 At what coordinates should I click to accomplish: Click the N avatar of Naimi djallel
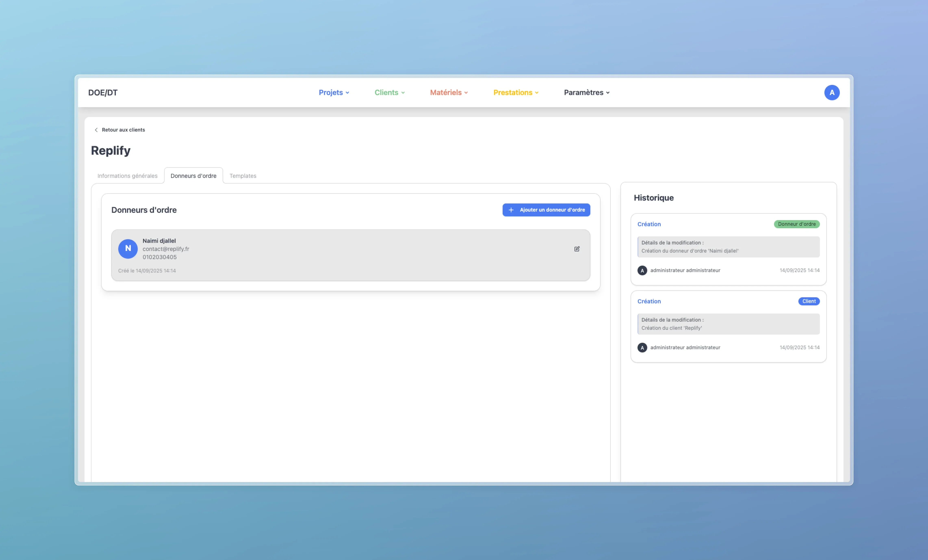pos(128,249)
